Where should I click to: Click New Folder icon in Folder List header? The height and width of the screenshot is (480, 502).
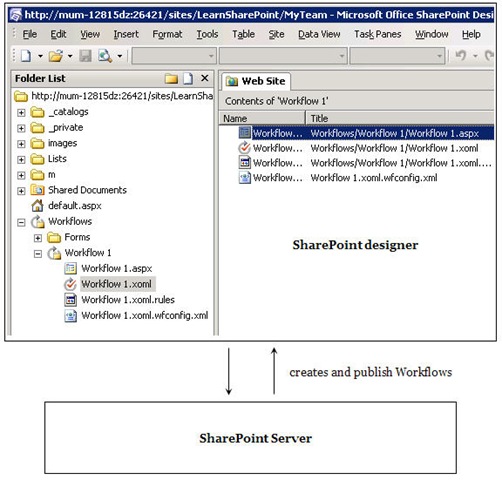(171, 79)
